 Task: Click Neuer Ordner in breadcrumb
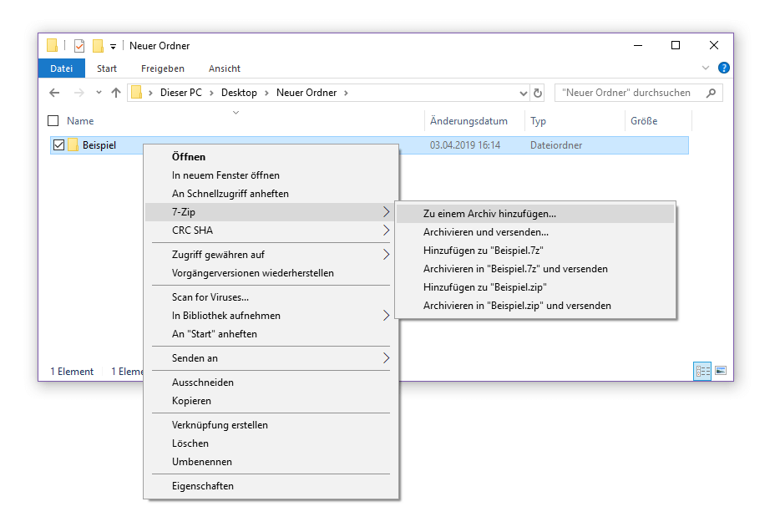coord(306,93)
